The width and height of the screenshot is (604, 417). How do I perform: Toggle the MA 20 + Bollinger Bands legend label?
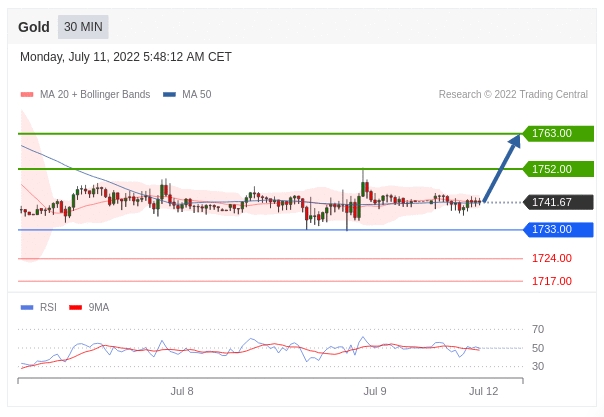95,94
